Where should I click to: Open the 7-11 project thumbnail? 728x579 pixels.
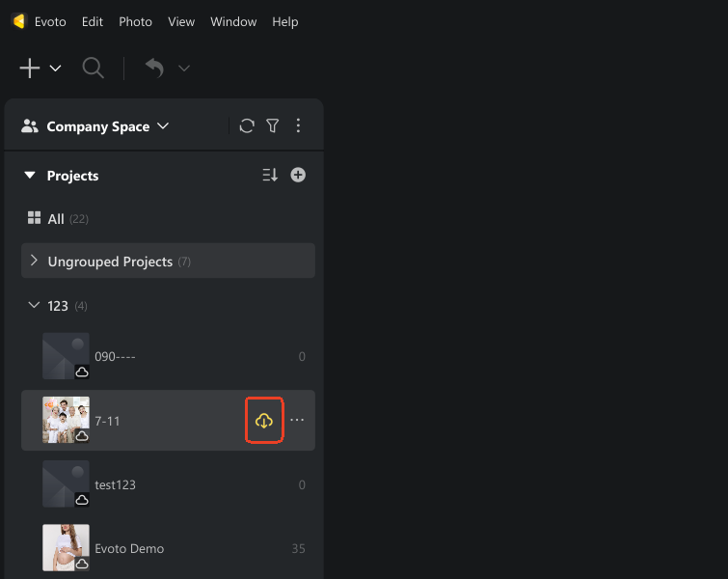[66, 420]
